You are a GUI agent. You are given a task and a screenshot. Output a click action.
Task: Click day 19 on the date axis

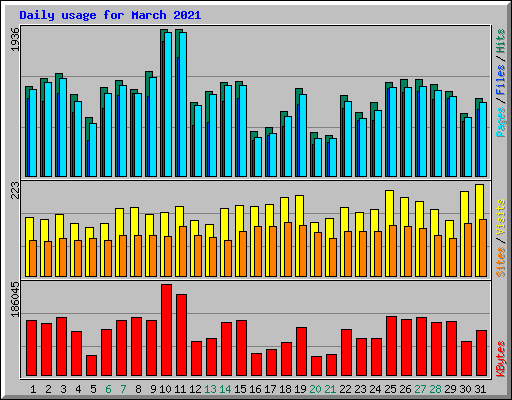300,389
